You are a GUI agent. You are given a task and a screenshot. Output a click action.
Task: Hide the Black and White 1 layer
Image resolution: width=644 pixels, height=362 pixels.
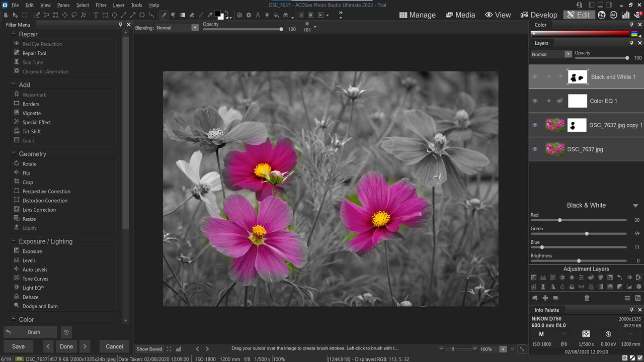click(x=535, y=77)
